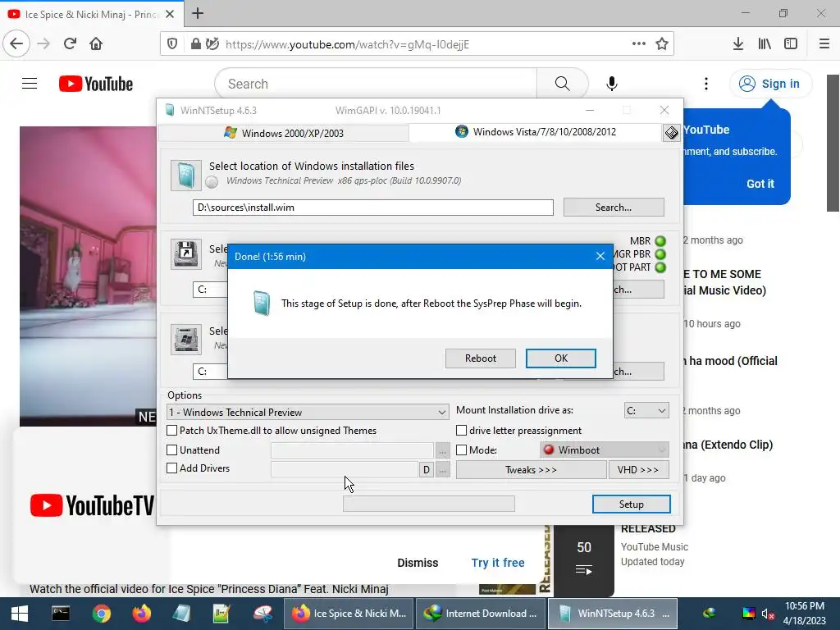The image size is (840, 630).
Task: Click the Firefox back arrow button
Action: [x=16, y=43]
